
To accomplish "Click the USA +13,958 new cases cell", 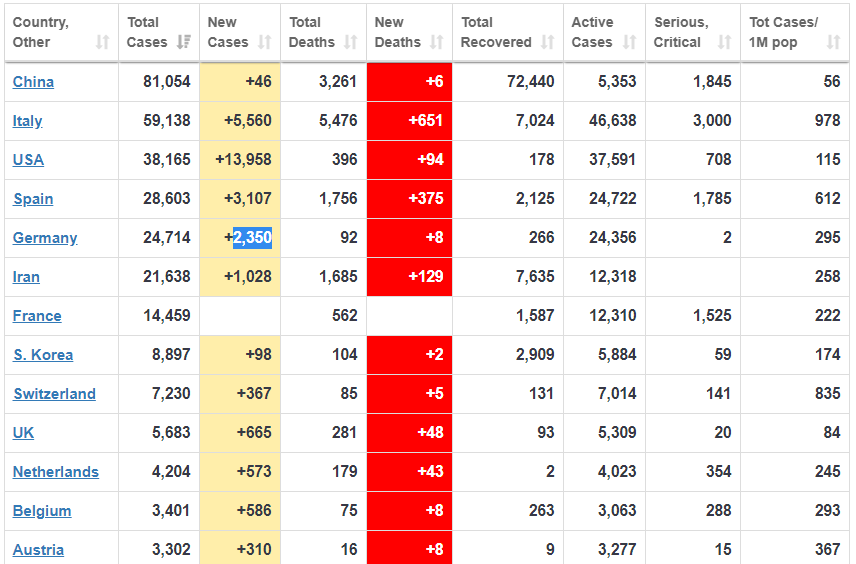I will 243,160.
